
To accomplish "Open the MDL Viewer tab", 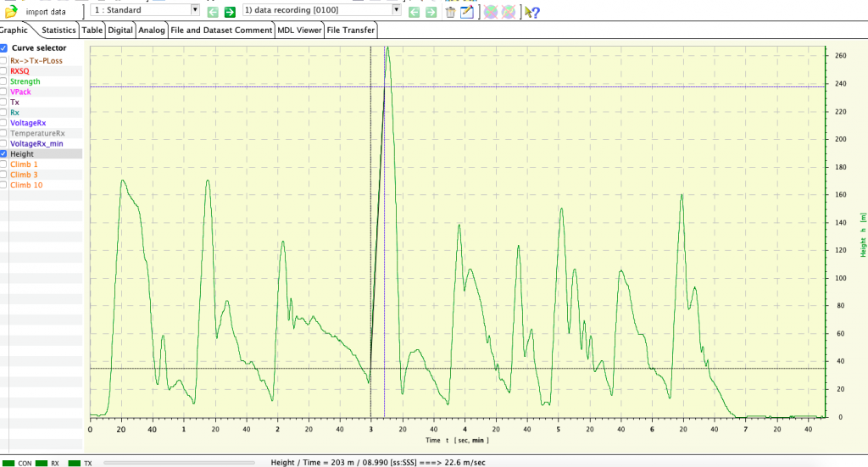I will tap(300, 30).
